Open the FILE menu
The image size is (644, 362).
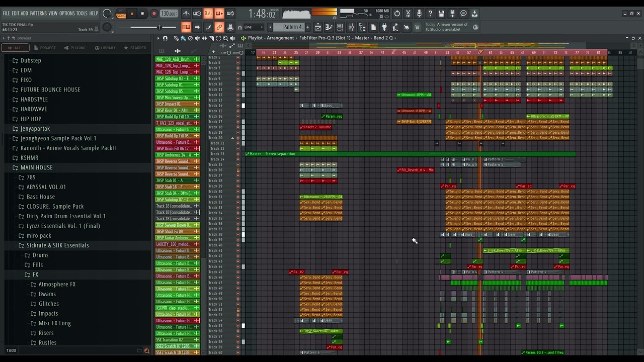(x=6, y=13)
